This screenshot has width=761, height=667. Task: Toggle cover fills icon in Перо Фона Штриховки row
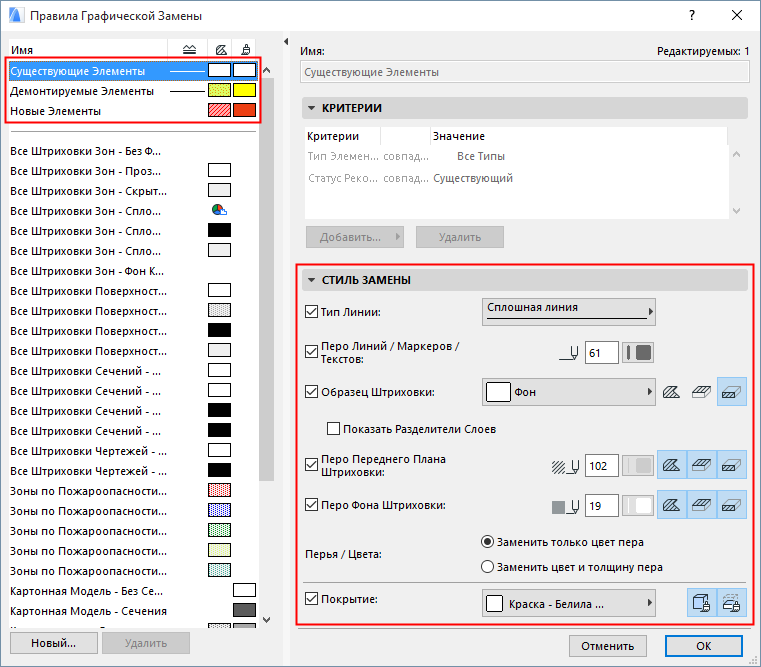[701, 505]
